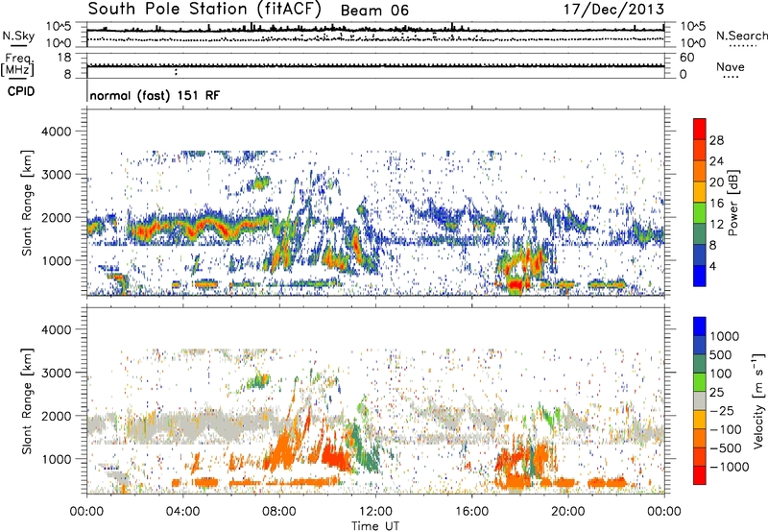Viewport: 768px width, 532px height.
Task: Select the '24' value on Power colorbar
Action: click(716, 161)
